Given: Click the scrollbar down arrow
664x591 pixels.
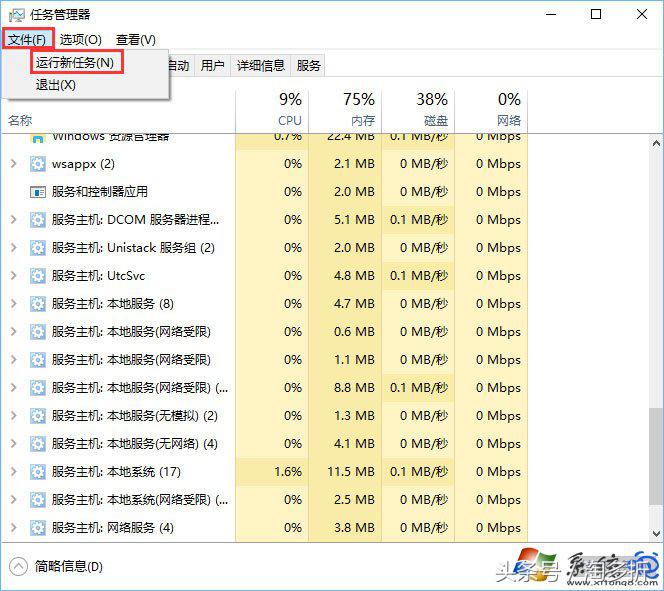Looking at the screenshot, I should [656, 533].
